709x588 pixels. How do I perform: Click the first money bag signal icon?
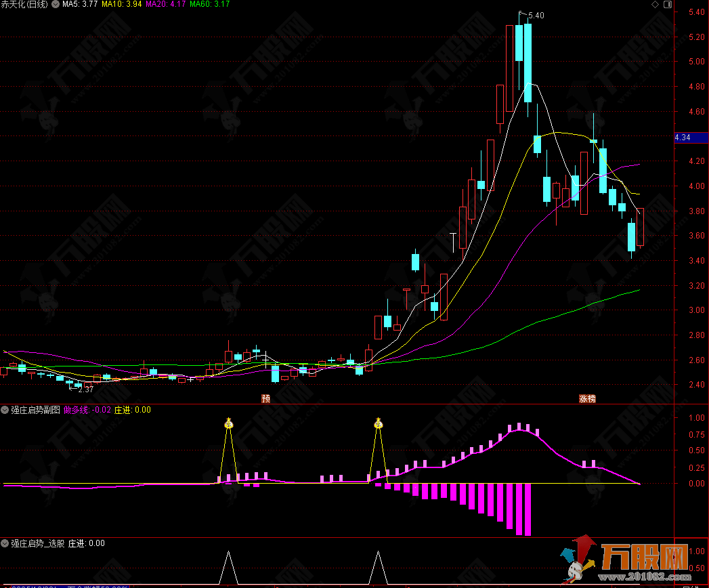229,424
